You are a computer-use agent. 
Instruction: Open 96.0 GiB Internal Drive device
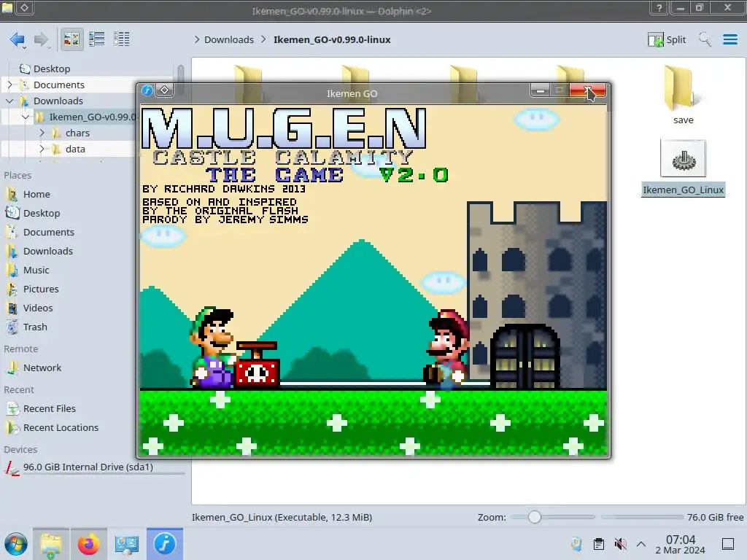88,467
